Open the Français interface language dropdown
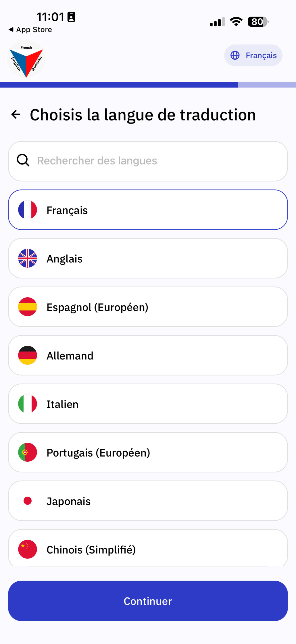 (x=253, y=55)
